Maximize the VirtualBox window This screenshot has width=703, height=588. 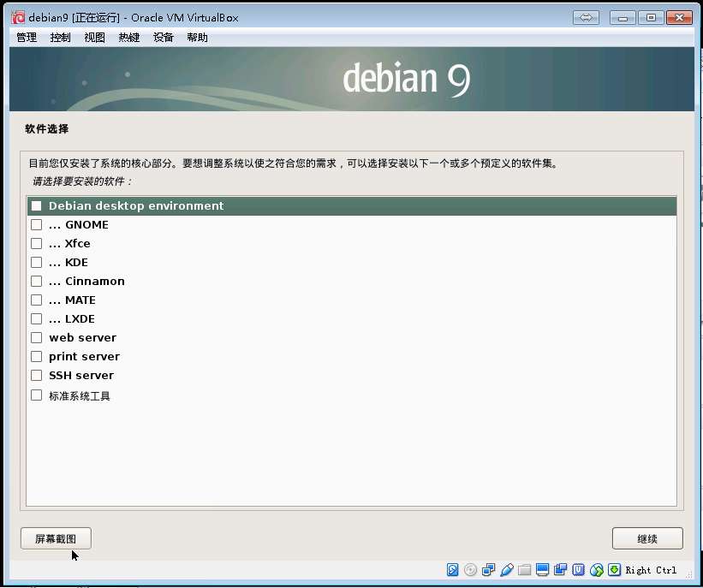[x=651, y=17]
